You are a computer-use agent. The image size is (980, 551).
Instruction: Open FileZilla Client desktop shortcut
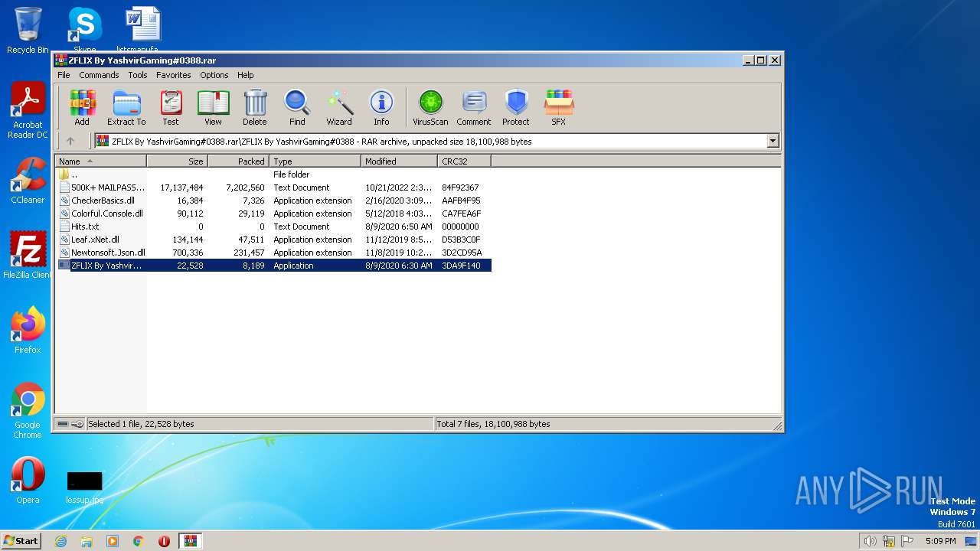(28, 256)
